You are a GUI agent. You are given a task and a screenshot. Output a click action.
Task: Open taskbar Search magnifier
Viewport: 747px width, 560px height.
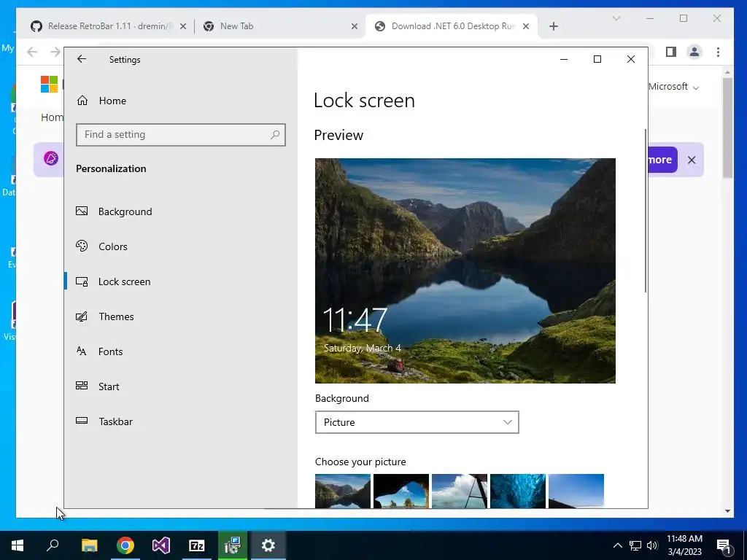click(x=53, y=545)
